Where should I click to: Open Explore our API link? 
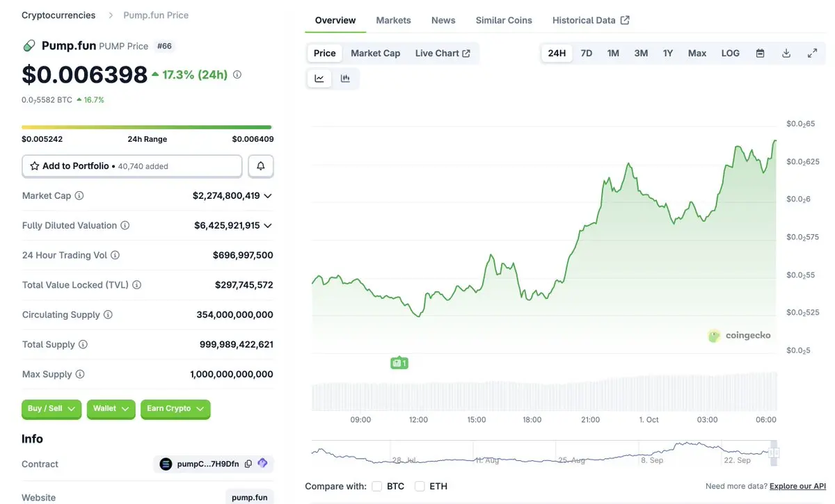pos(797,486)
